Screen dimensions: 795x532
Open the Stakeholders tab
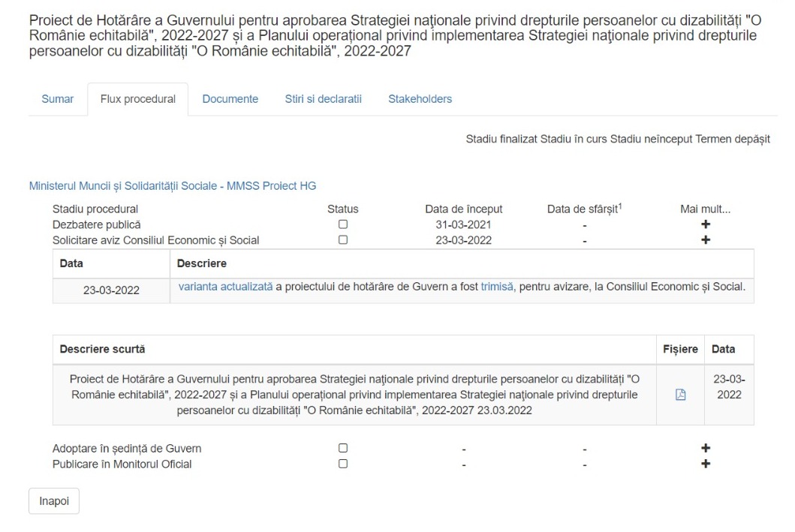[420, 99]
